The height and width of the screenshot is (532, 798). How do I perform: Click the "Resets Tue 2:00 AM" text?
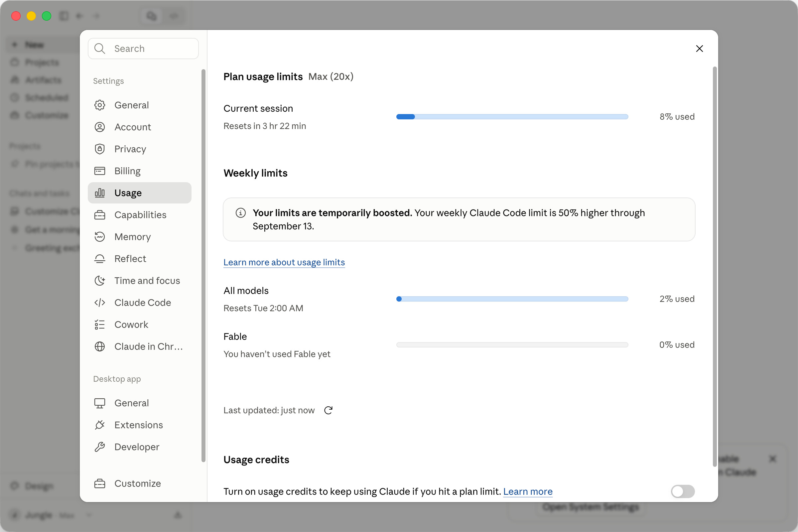(x=263, y=308)
